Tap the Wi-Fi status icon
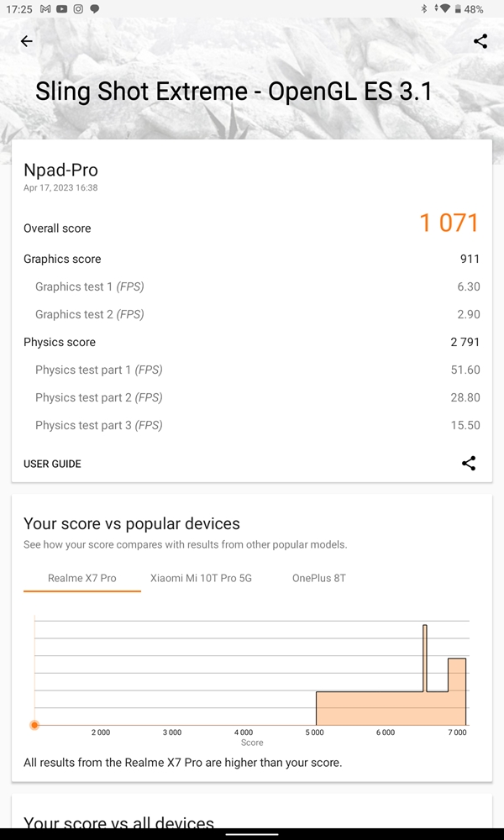 (445, 8)
